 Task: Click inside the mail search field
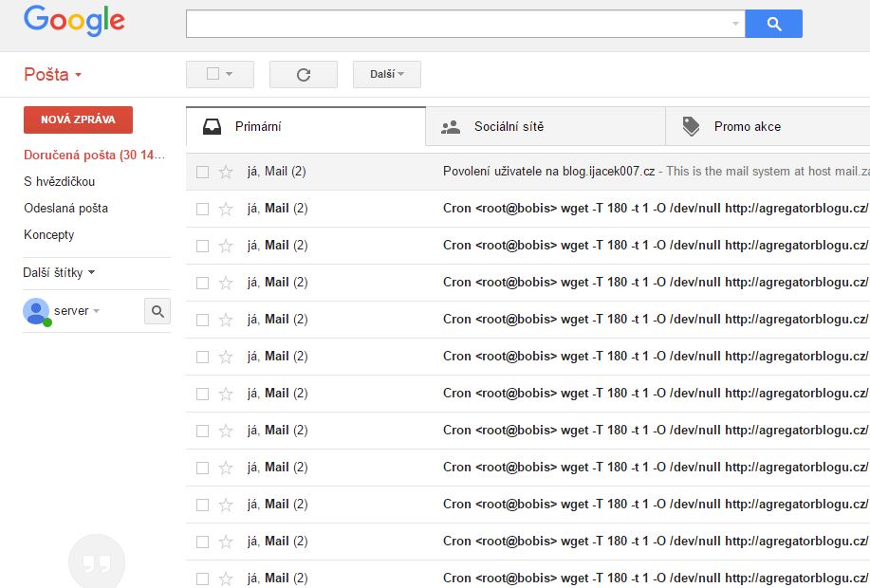click(x=455, y=24)
